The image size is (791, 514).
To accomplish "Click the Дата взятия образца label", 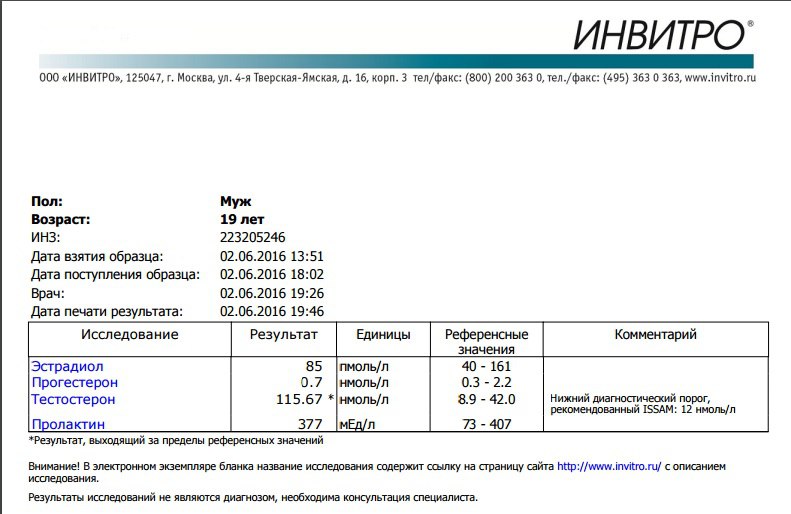I will [97, 256].
